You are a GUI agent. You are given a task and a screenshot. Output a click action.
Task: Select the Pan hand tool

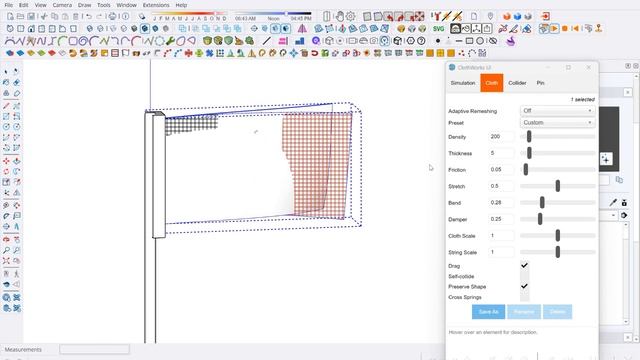coord(340,16)
